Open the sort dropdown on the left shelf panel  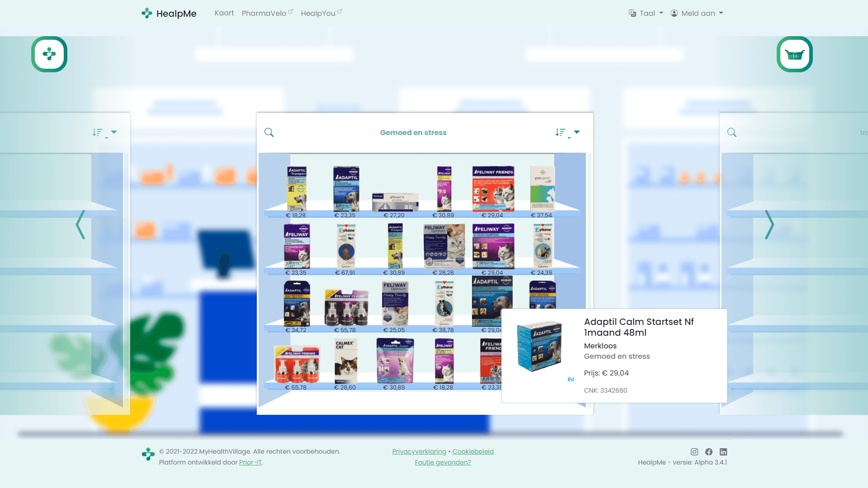(x=104, y=132)
